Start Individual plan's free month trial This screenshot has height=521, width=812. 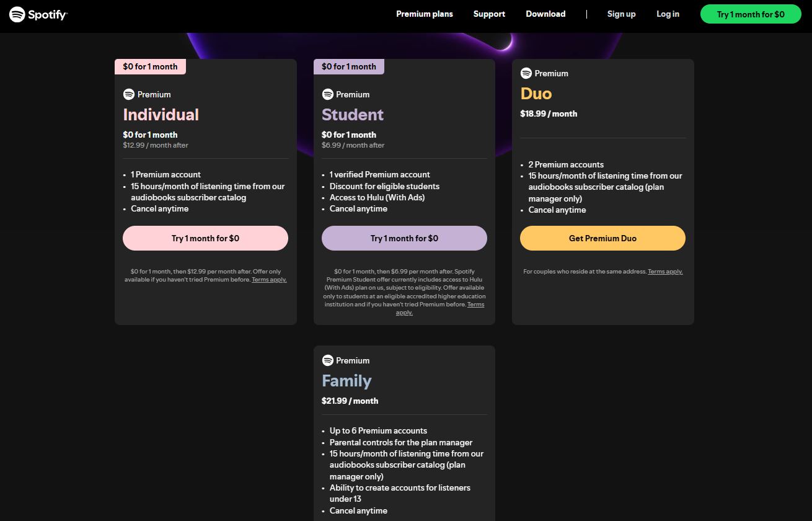(x=205, y=238)
